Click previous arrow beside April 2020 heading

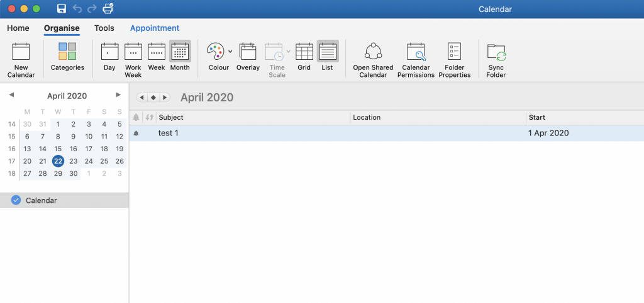[142, 98]
